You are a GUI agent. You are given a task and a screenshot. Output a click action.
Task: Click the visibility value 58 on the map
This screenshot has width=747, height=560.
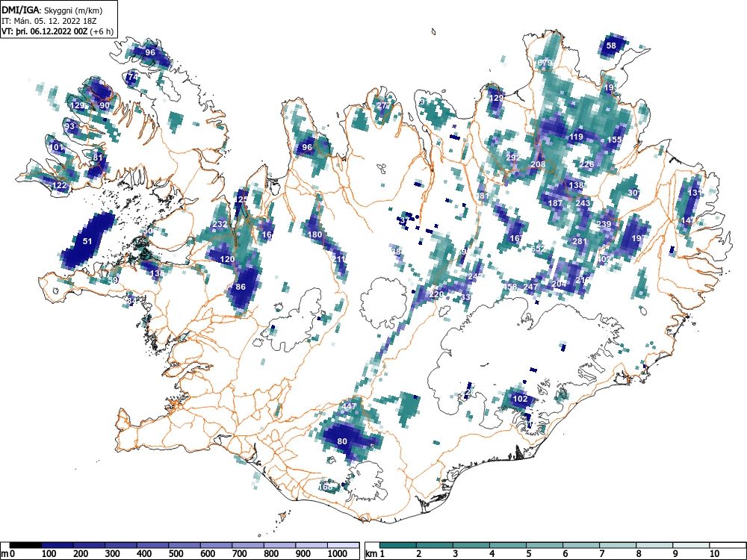coord(611,46)
